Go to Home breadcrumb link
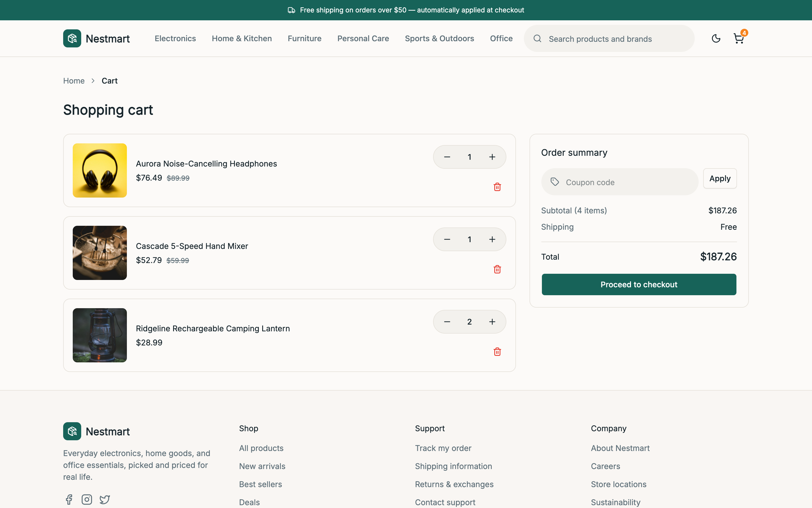This screenshot has width=812, height=508. coord(74,81)
